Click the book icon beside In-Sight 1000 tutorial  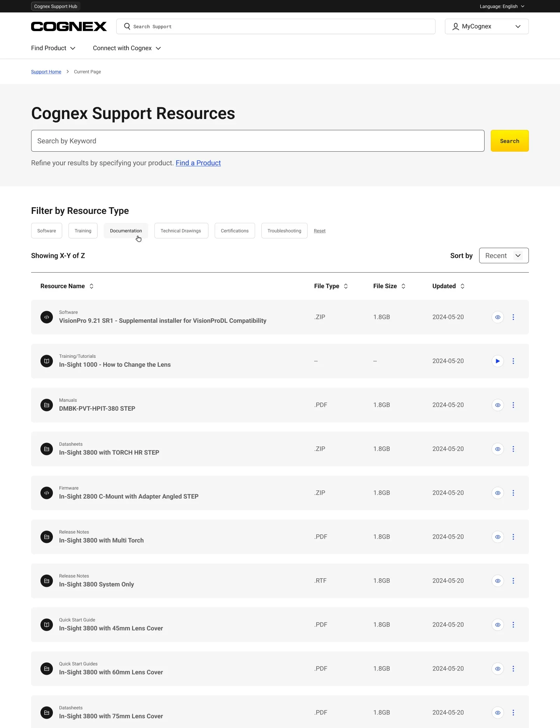(x=47, y=361)
